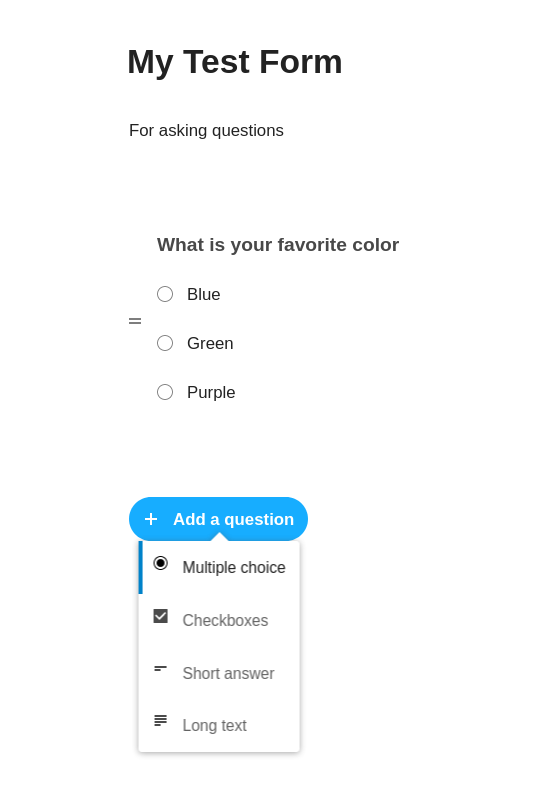Click the drag handle beside the color question
560x796 pixels.
click(135, 321)
